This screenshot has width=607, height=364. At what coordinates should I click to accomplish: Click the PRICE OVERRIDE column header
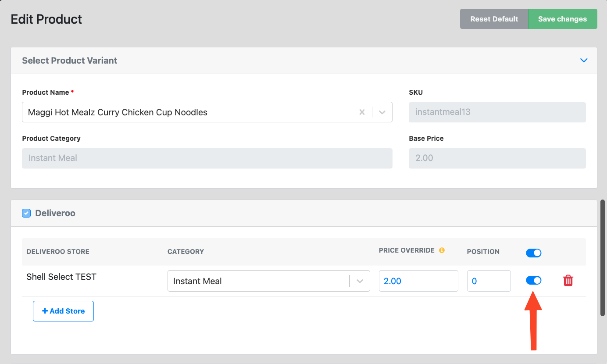coord(407,250)
